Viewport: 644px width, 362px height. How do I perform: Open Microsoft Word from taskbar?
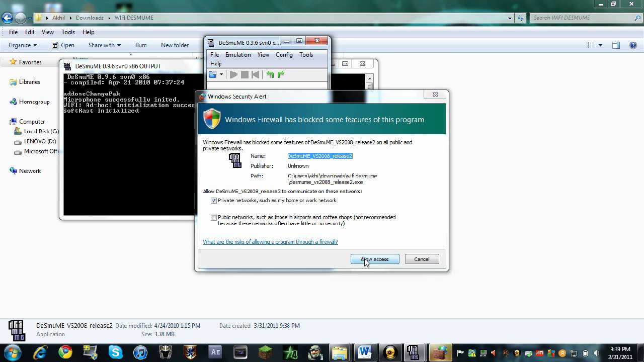tap(365, 352)
